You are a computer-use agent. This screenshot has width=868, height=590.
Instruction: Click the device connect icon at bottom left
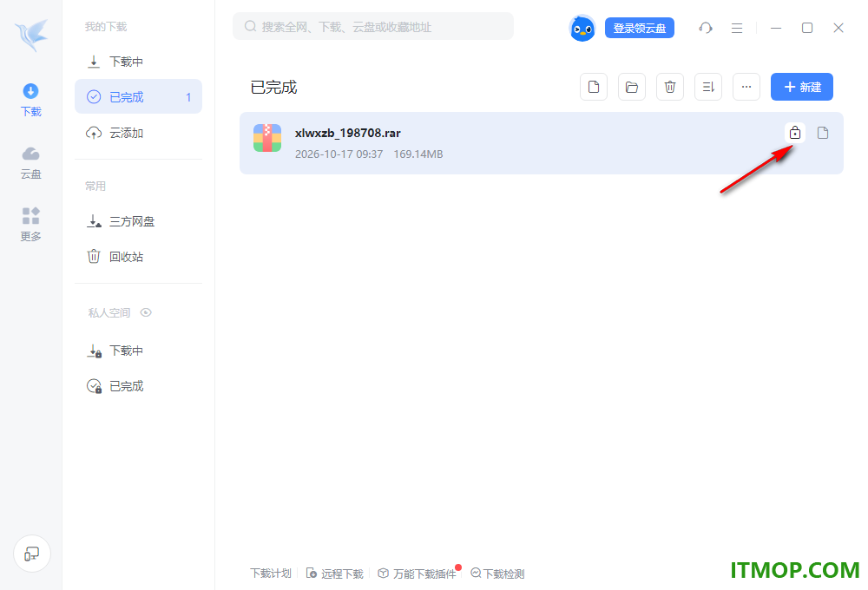coord(32,554)
